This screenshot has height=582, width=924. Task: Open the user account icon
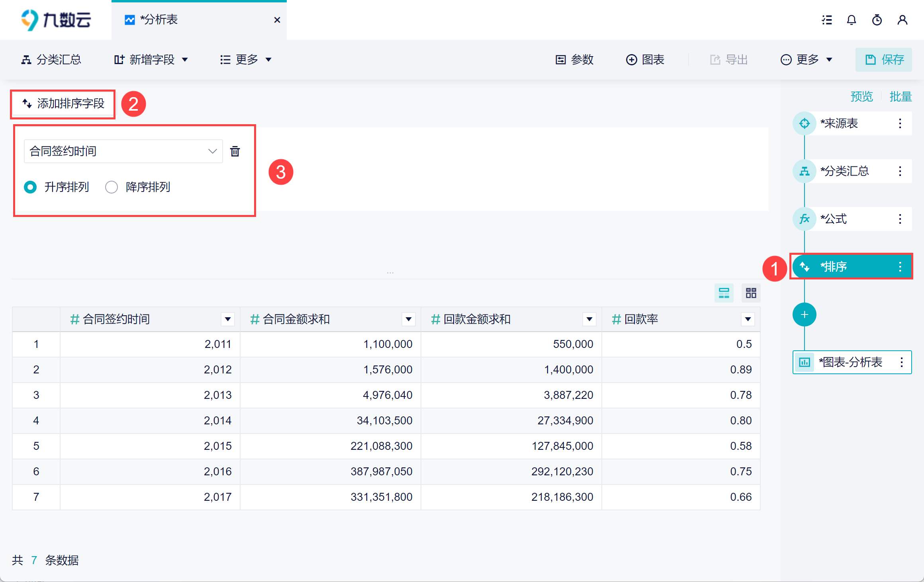[x=902, y=20]
